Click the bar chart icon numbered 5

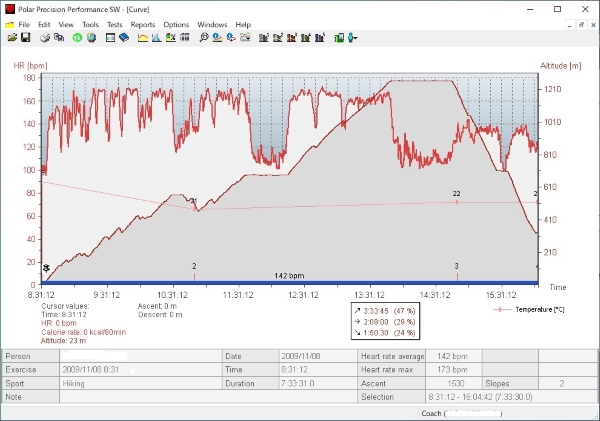click(320, 38)
